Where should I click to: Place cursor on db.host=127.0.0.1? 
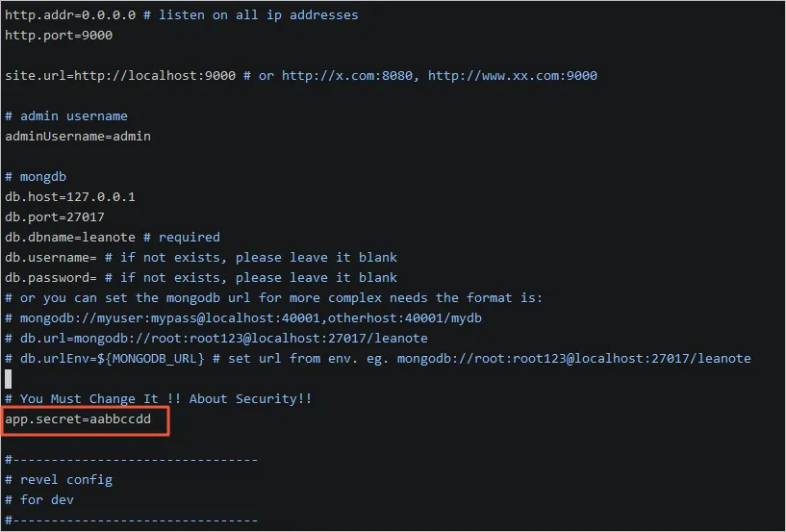[x=70, y=197]
